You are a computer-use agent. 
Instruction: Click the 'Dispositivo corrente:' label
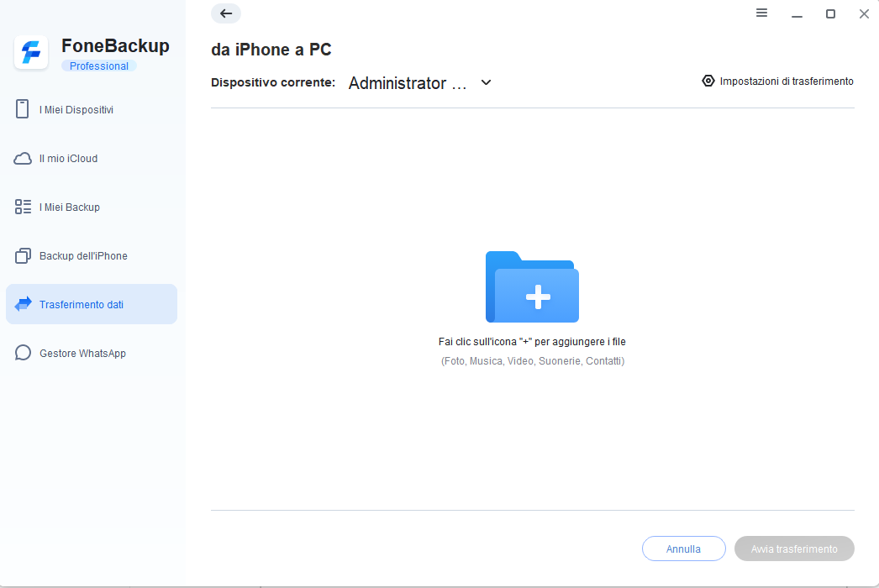(x=273, y=82)
